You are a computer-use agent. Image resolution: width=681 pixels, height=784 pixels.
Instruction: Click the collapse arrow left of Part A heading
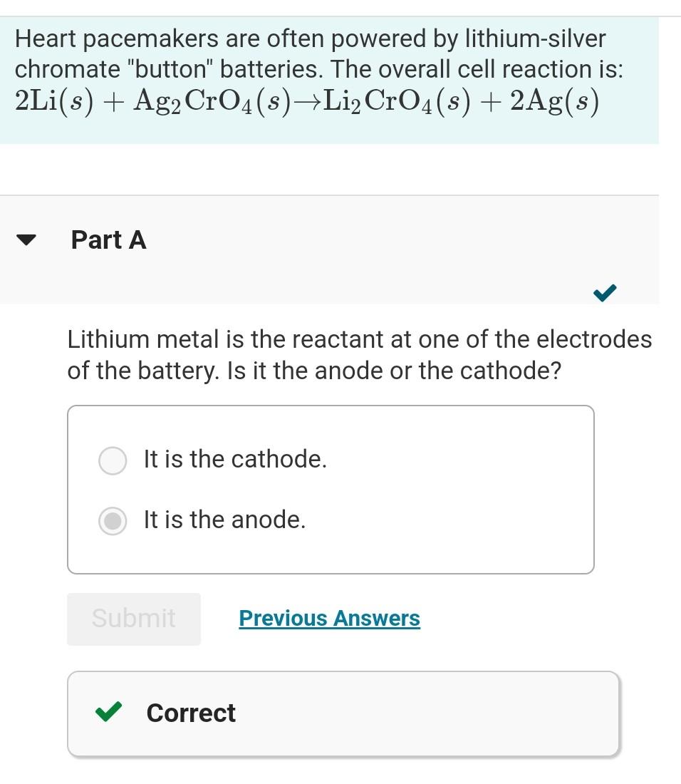point(25,241)
